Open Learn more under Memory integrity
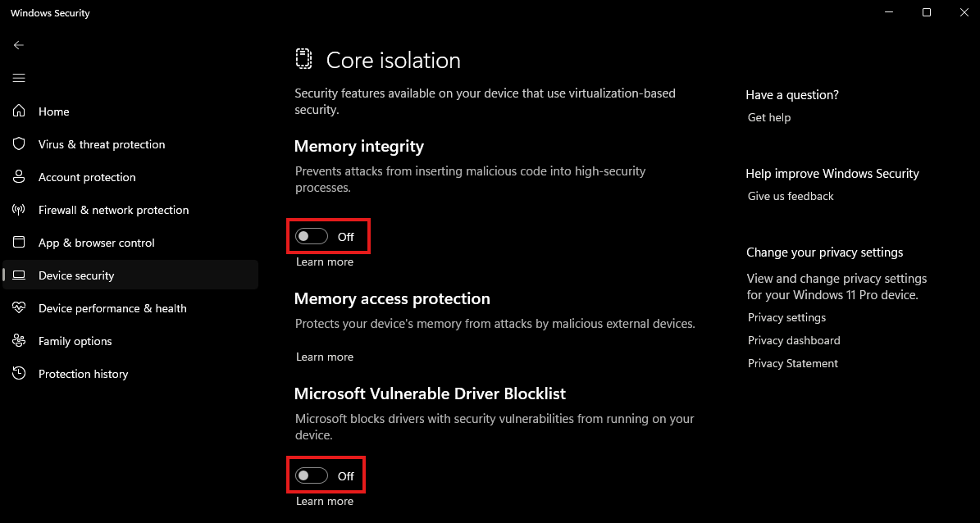980x523 pixels. pyautogui.click(x=325, y=262)
